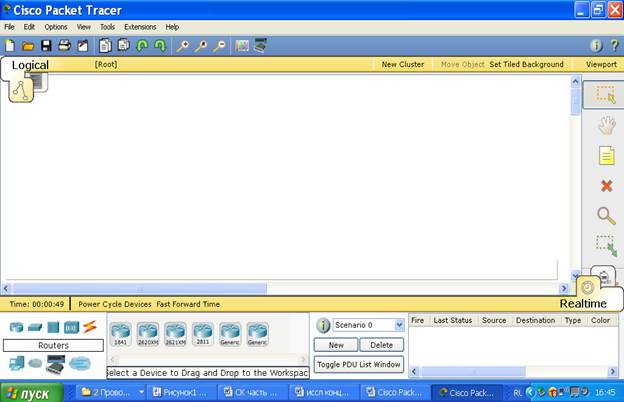624x402 pixels.
Task: Pick the 2620XM router device
Action: [x=148, y=334]
